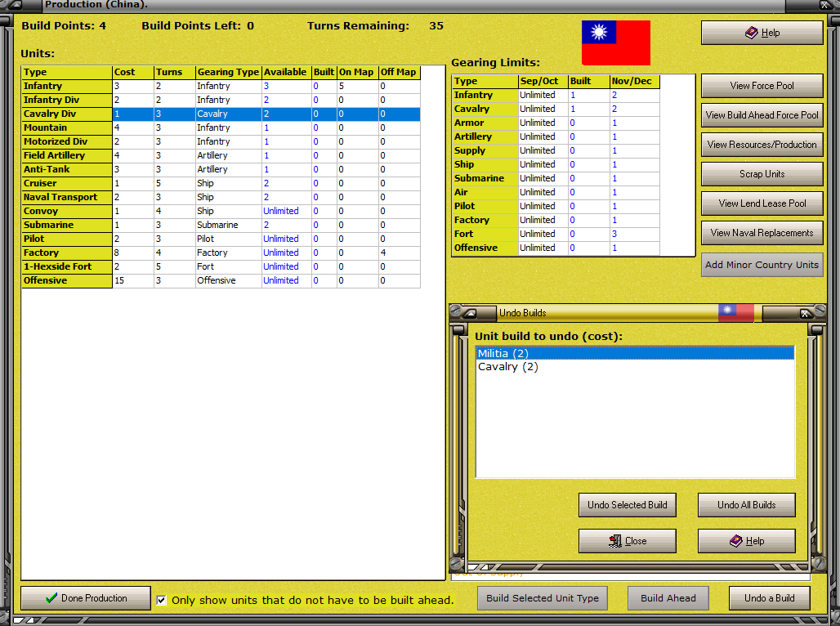Select the Field Artillery unit row
This screenshot has width=840, height=626.
pos(221,156)
